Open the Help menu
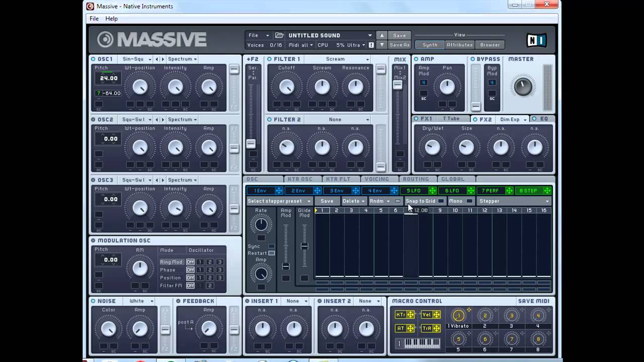644x362 pixels. [x=111, y=19]
